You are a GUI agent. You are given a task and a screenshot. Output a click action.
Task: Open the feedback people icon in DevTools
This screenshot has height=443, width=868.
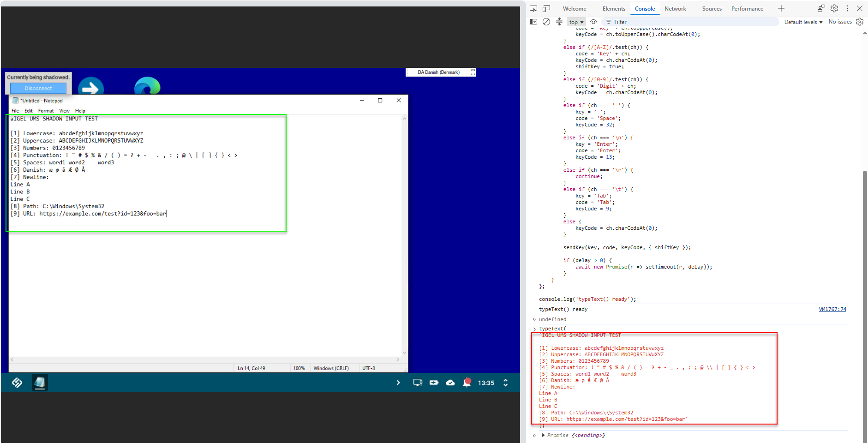pyautogui.click(x=821, y=8)
